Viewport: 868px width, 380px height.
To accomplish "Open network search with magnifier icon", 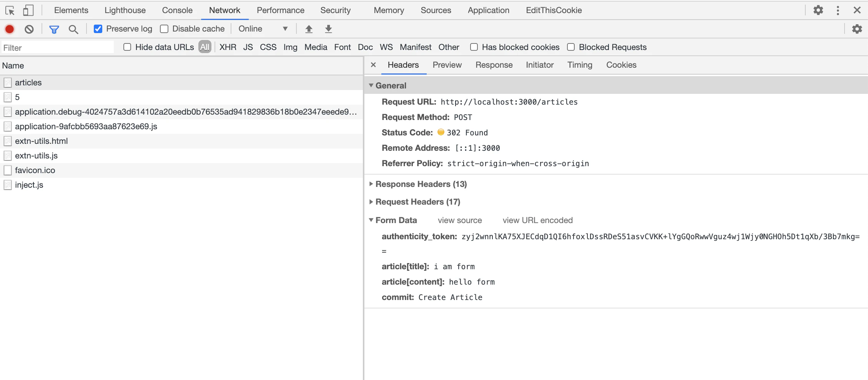I will [73, 29].
